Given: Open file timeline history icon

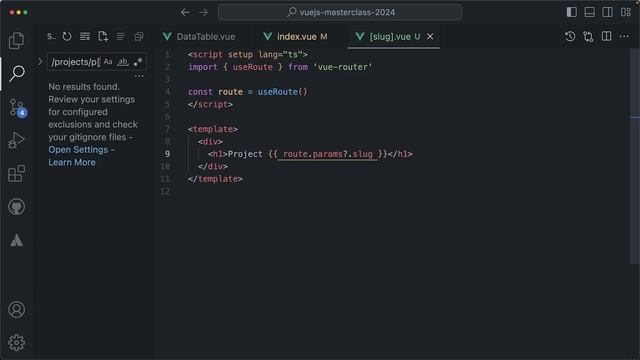Looking at the screenshot, I should click(570, 37).
